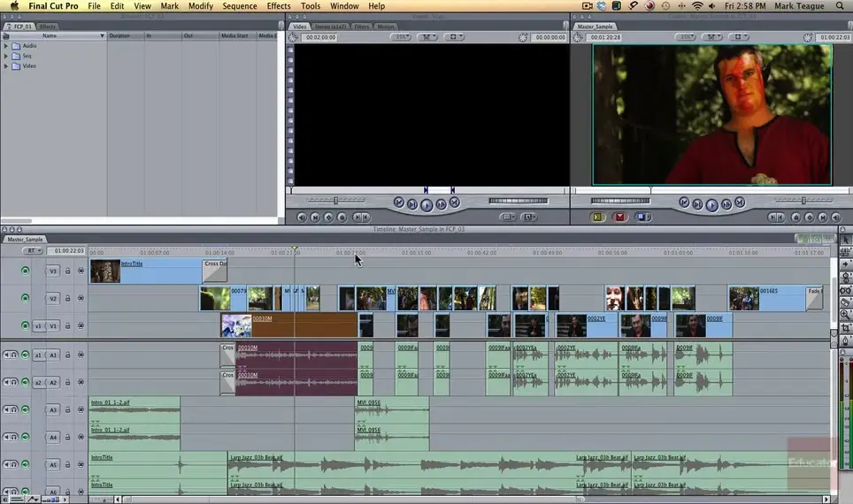Toggle Clip Overlays control in the Timeline

coord(33,499)
